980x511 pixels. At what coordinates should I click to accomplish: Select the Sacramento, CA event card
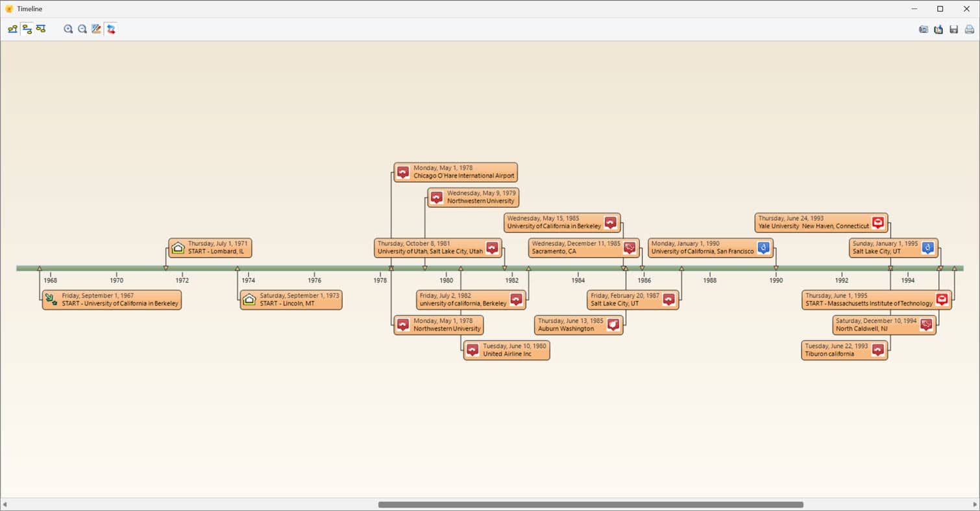pyautogui.click(x=583, y=248)
